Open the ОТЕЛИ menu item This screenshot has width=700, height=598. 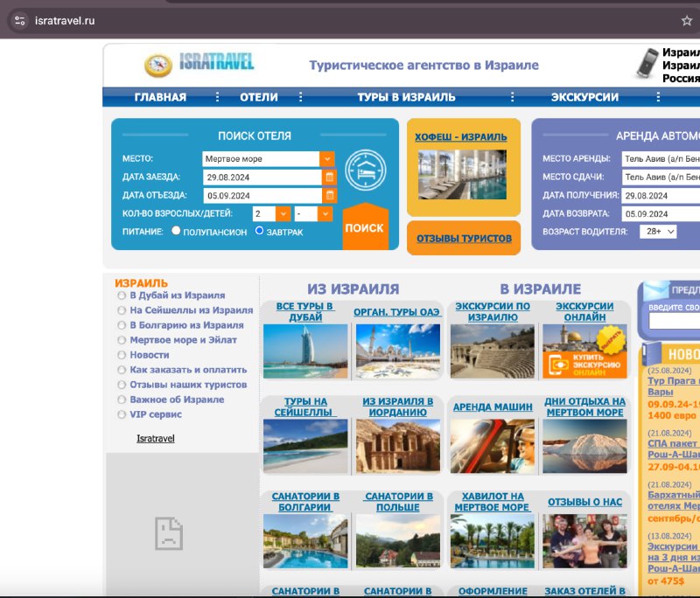[259, 97]
